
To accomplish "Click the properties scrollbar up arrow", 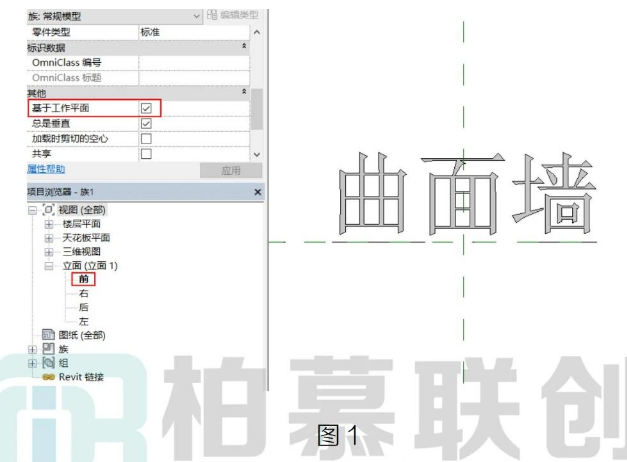I will click(257, 32).
